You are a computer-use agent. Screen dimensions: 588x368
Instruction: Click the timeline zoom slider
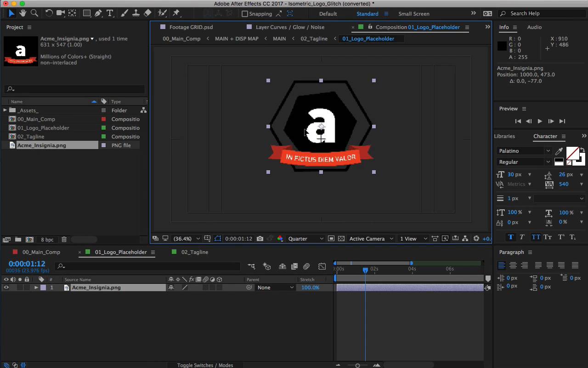[357, 365]
